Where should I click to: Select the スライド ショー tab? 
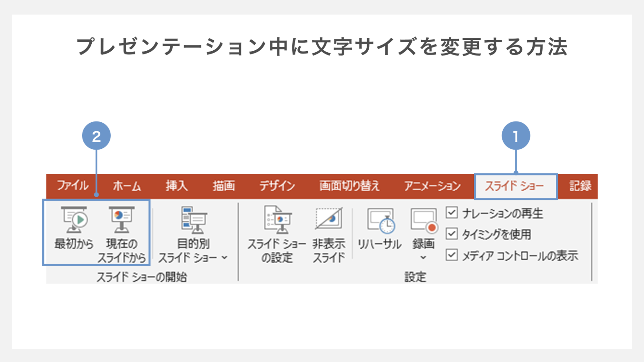coord(516,186)
